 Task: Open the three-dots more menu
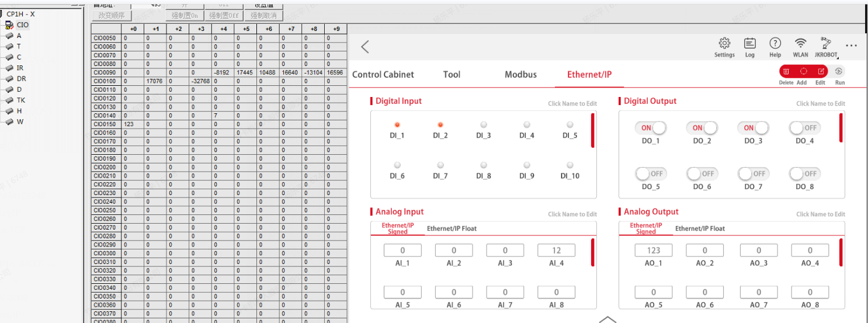coord(851,46)
